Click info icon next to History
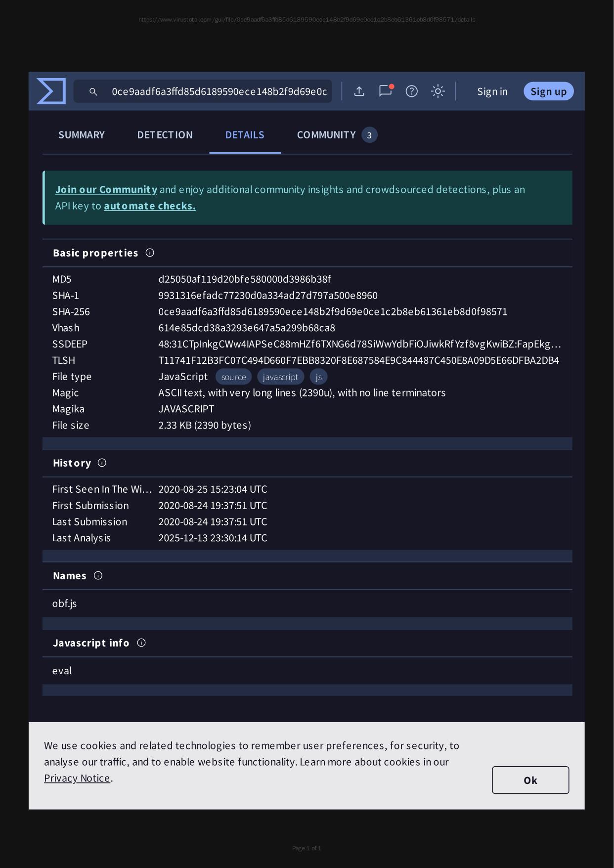Image resolution: width=614 pixels, height=868 pixels. pyautogui.click(x=102, y=463)
